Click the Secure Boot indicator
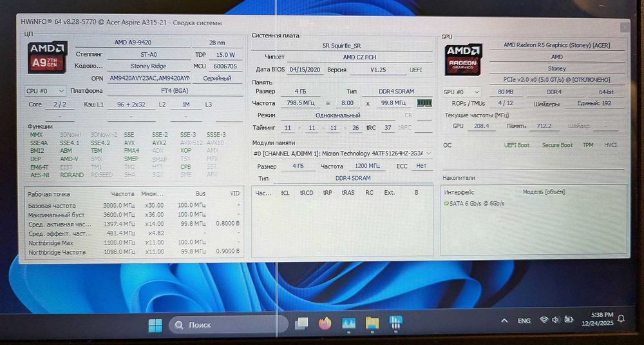The image size is (644, 345). click(x=557, y=145)
